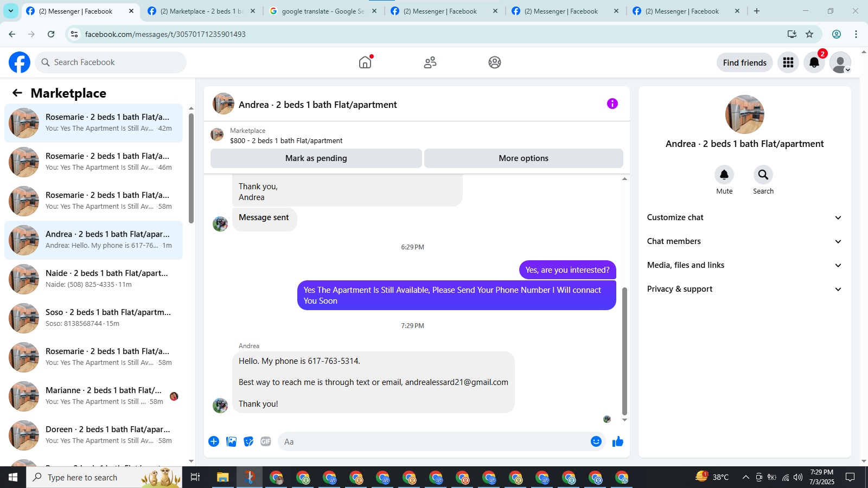The height and width of the screenshot is (488, 868).
Task: Choose a GIF icon in composer
Action: pyautogui.click(x=266, y=441)
